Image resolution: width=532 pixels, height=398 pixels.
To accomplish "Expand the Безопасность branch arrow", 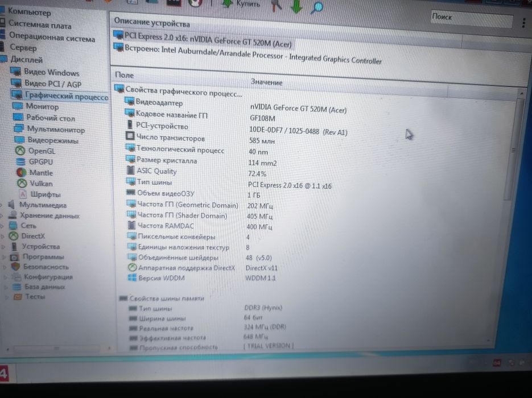I will click(x=5, y=267).
